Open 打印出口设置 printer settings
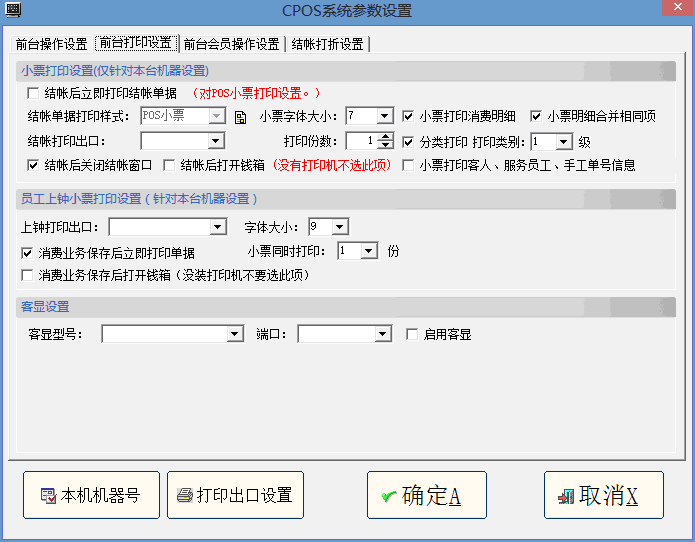695x542 pixels. (x=235, y=495)
